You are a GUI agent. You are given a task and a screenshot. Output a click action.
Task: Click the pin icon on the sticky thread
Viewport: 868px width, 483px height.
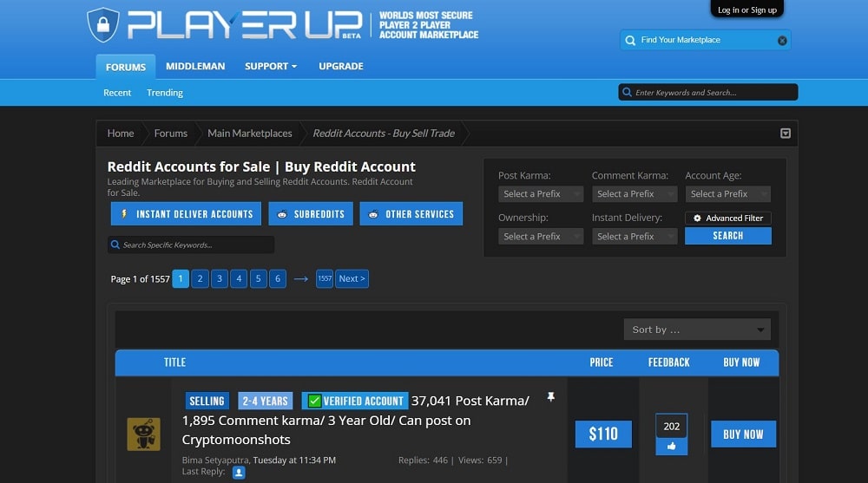pos(551,396)
